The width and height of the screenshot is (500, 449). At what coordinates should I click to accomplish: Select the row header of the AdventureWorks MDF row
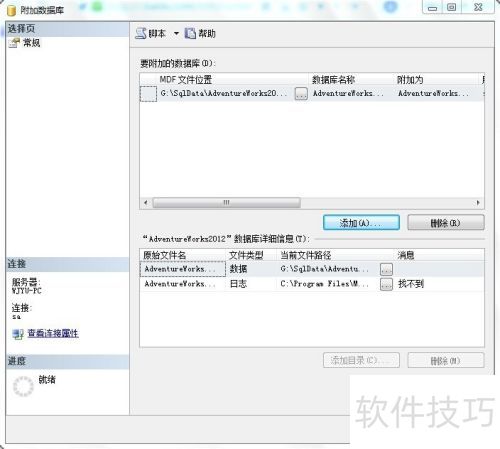148,94
